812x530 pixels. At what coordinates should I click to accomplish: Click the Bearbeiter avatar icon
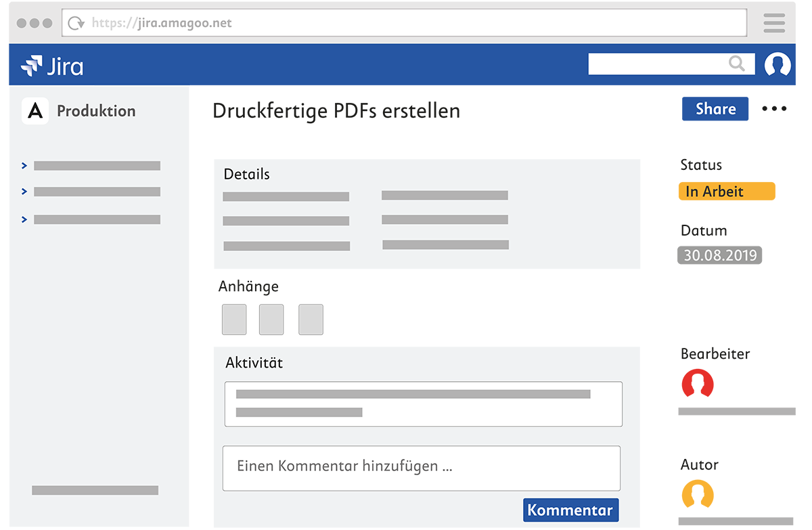pyautogui.click(x=698, y=384)
